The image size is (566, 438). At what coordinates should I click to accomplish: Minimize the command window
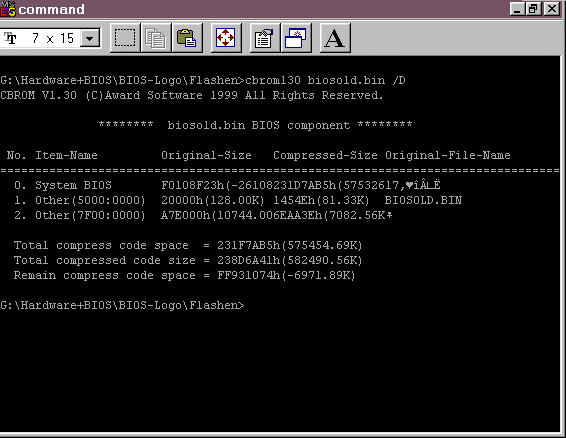[x=517, y=9]
